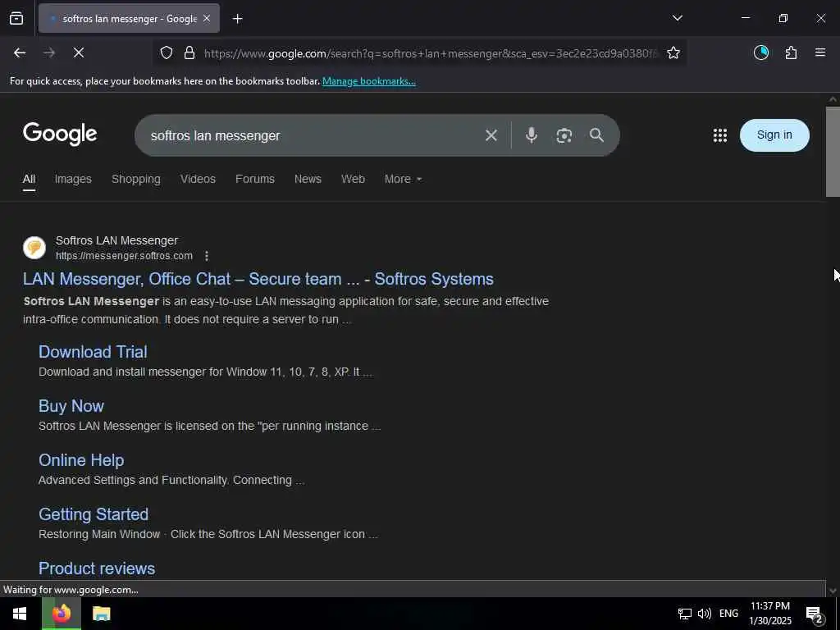Viewport: 840px width, 630px height.
Task: Close the softros lan messenger tab
Action: pyautogui.click(x=207, y=19)
